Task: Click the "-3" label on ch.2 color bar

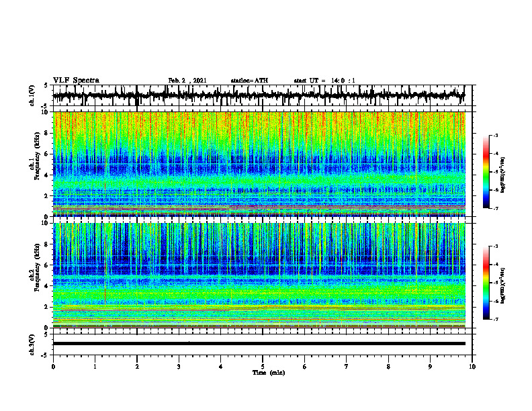Action: [495, 246]
